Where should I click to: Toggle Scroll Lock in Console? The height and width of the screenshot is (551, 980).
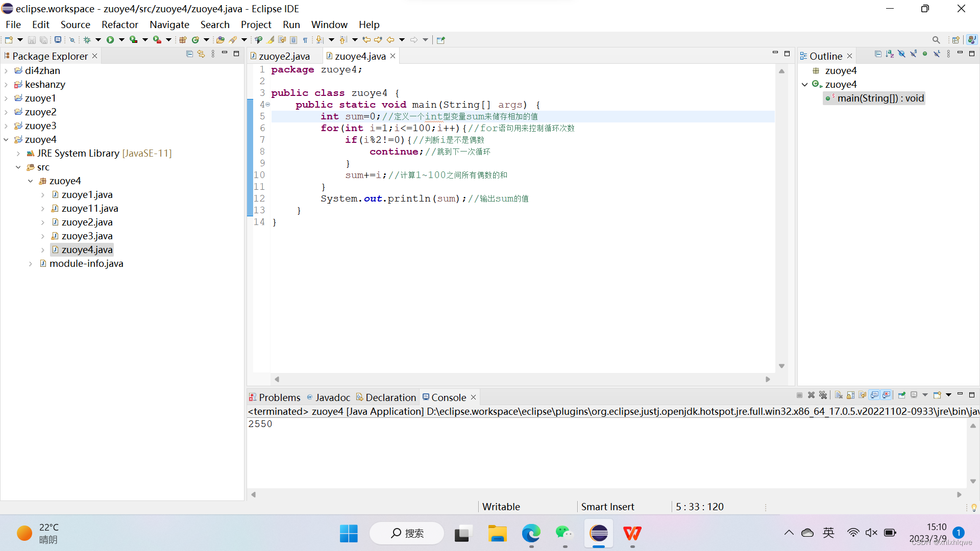(x=851, y=395)
